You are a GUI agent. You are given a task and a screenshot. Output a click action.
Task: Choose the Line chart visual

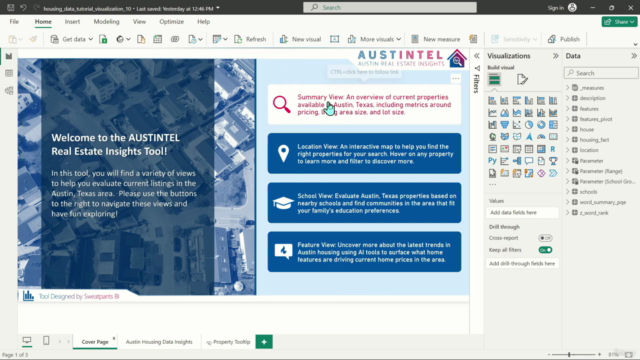click(x=492, y=113)
